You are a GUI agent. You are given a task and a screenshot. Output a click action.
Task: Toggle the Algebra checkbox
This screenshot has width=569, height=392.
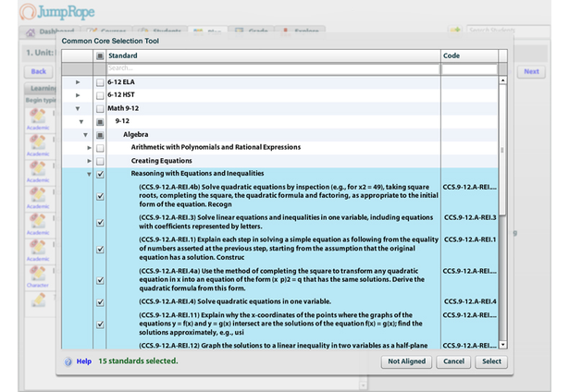tap(100, 135)
